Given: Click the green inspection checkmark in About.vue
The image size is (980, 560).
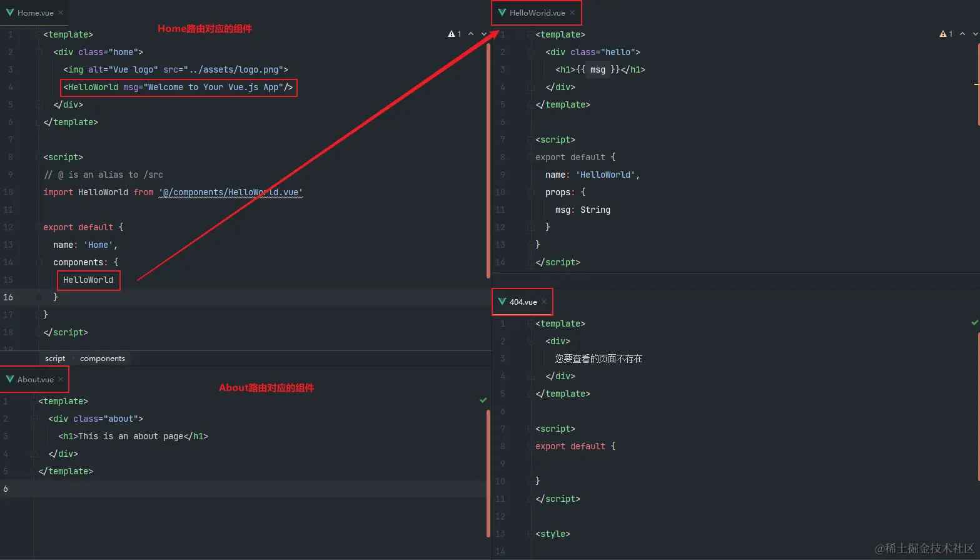Looking at the screenshot, I should tap(483, 400).
